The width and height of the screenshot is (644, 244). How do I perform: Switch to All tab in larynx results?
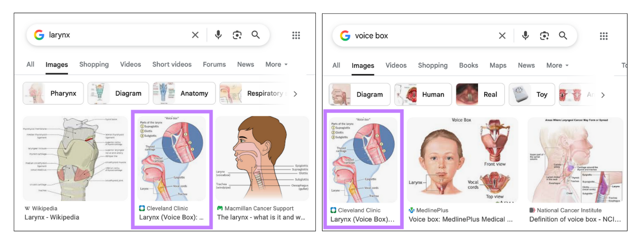(x=30, y=65)
